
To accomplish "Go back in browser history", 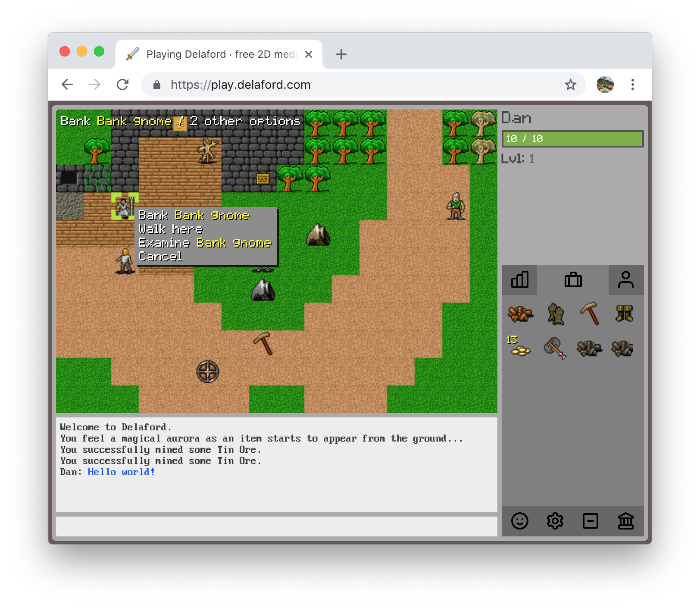I will click(67, 85).
